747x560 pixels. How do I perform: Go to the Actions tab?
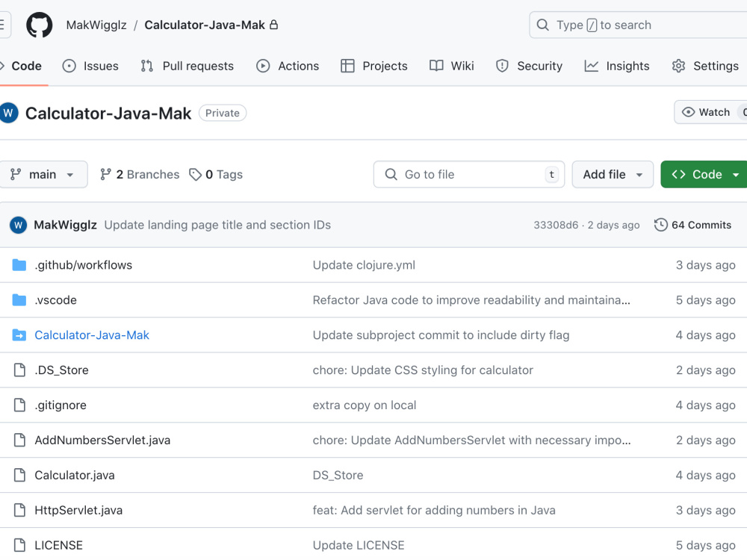(288, 66)
